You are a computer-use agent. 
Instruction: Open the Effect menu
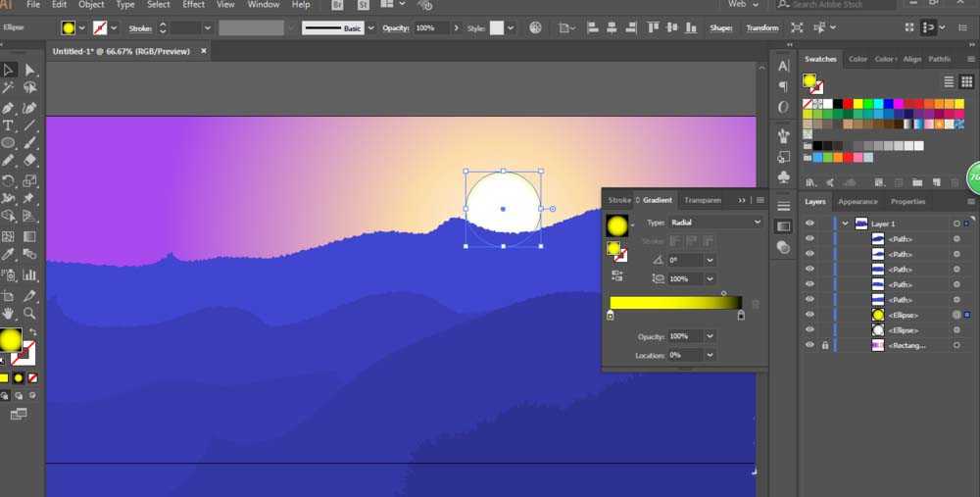tap(193, 4)
